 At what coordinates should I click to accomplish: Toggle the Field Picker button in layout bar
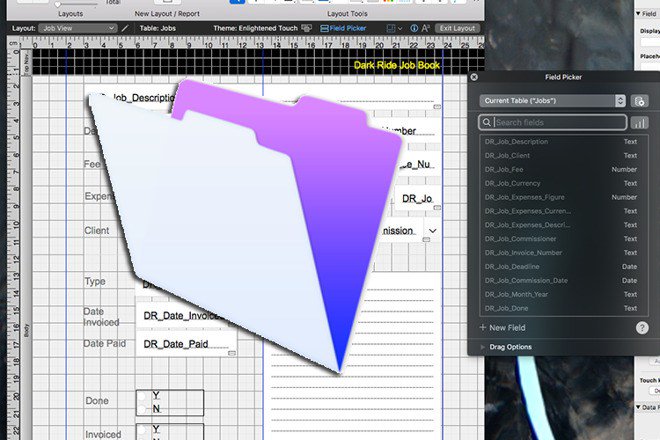point(343,28)
